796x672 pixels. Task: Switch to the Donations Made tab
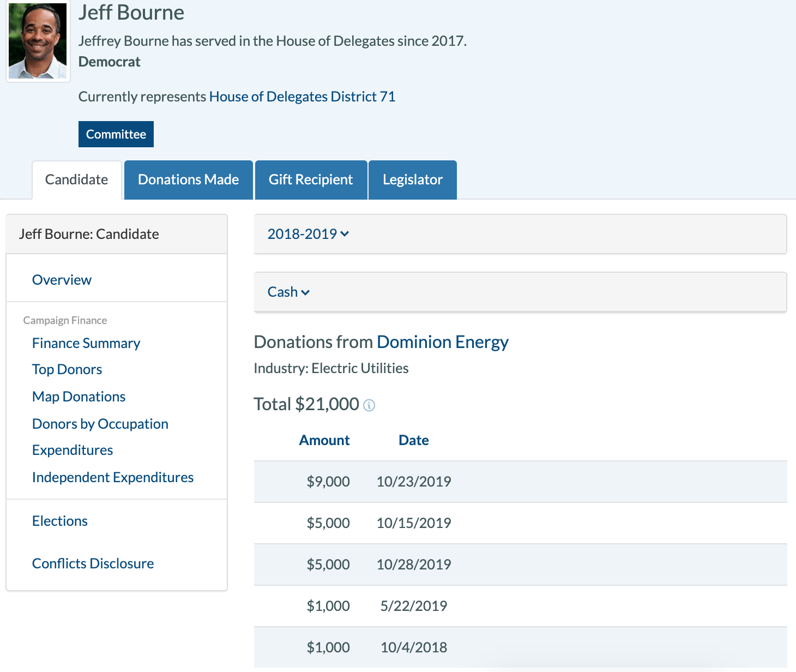189,180
